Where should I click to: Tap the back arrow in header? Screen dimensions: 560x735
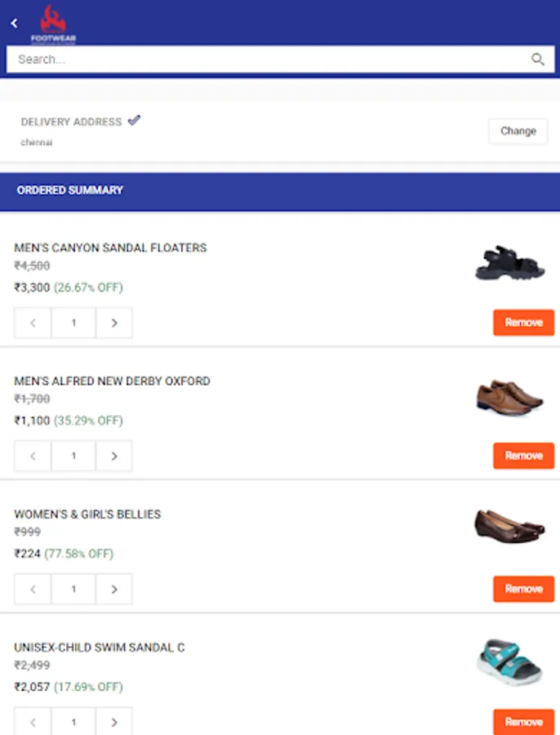(x=14, y=23)
